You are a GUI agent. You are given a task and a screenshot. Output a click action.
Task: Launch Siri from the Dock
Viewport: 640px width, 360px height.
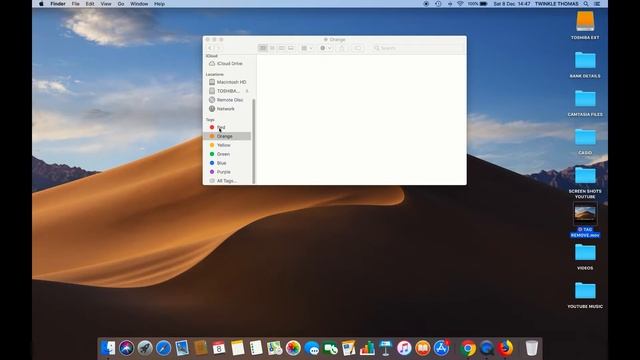pos(127,348)
